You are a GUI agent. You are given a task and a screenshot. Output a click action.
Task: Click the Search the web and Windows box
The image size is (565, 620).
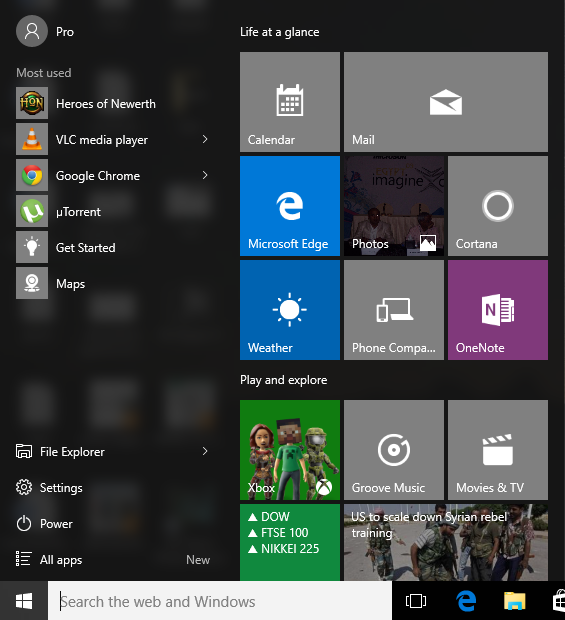point(220,601)
